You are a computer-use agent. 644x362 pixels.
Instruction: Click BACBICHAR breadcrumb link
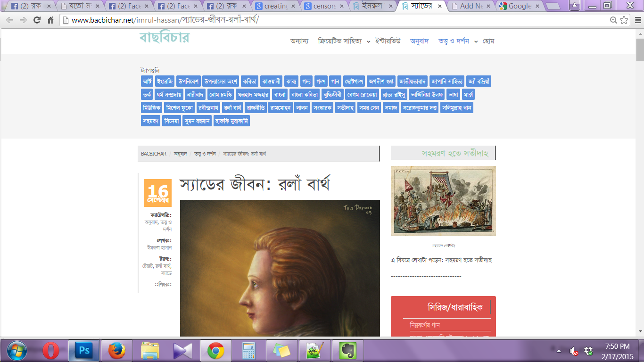coord(154,154)
